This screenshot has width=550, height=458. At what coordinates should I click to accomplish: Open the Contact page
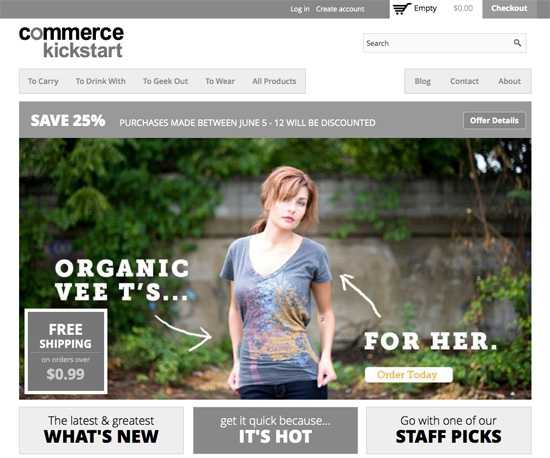(x=464, y=81)
